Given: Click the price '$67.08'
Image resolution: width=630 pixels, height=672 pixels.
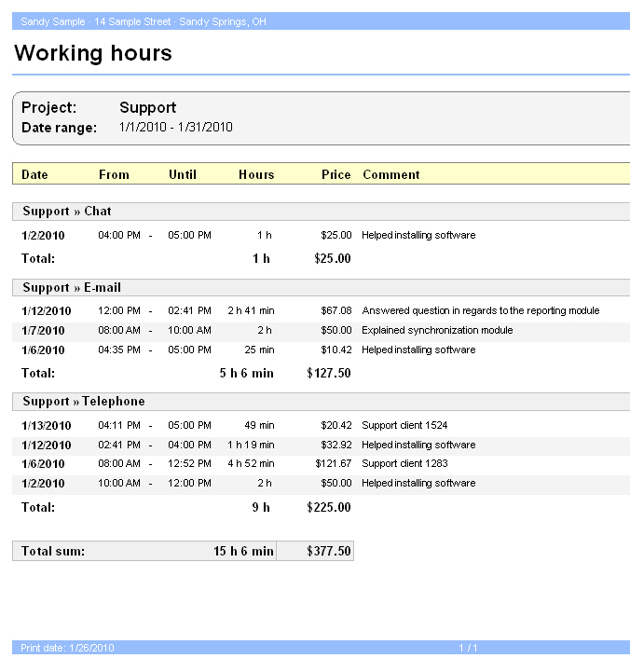Looking at the screenshot, I should tap(336, 310).
